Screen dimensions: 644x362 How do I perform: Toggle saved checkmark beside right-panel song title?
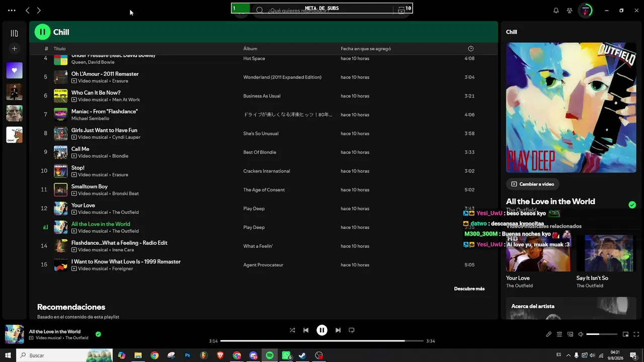[x=632, y=205]
